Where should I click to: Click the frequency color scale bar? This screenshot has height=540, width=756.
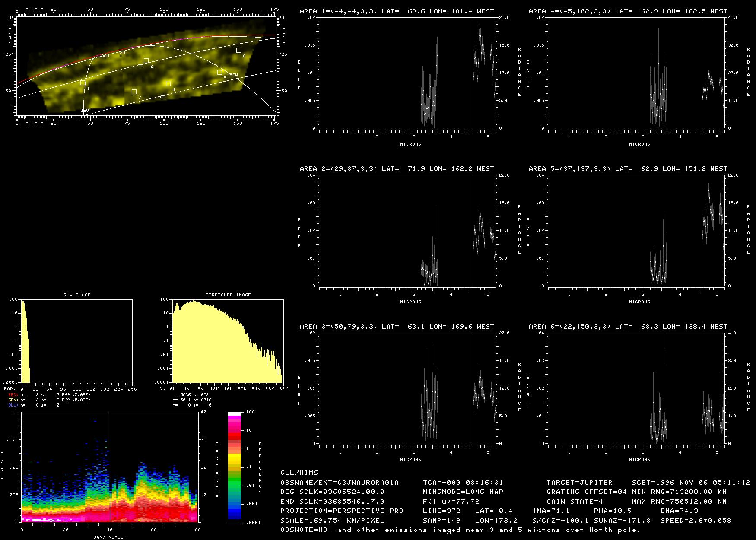coord(235,467)
